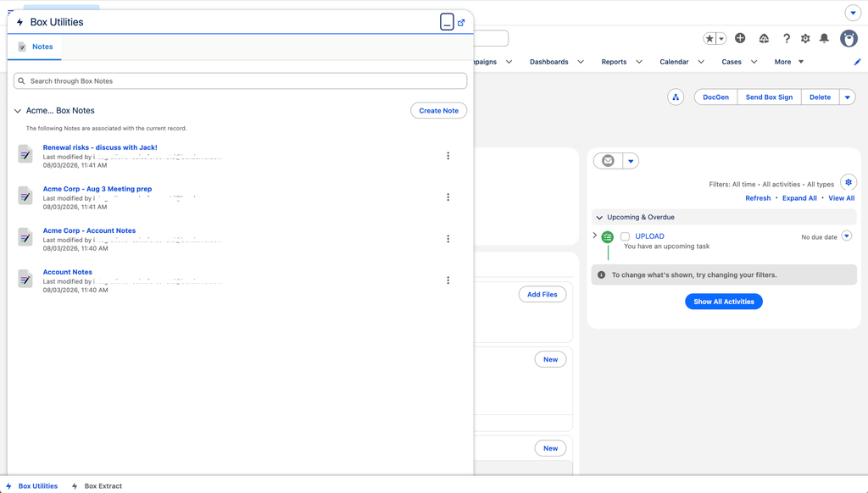The image size is (868, 493).
Task: View the account hierarchy icon
Action: pyautogui.click(x=676, y=97)
